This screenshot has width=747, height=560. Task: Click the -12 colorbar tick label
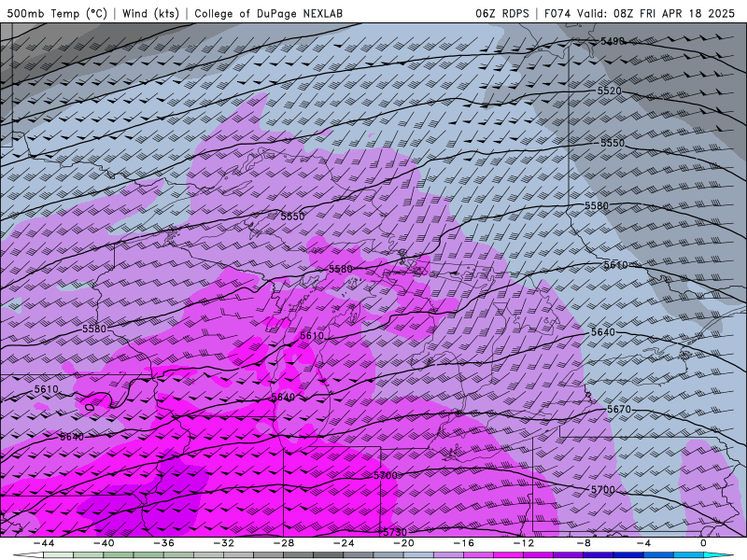pos(524,543)
